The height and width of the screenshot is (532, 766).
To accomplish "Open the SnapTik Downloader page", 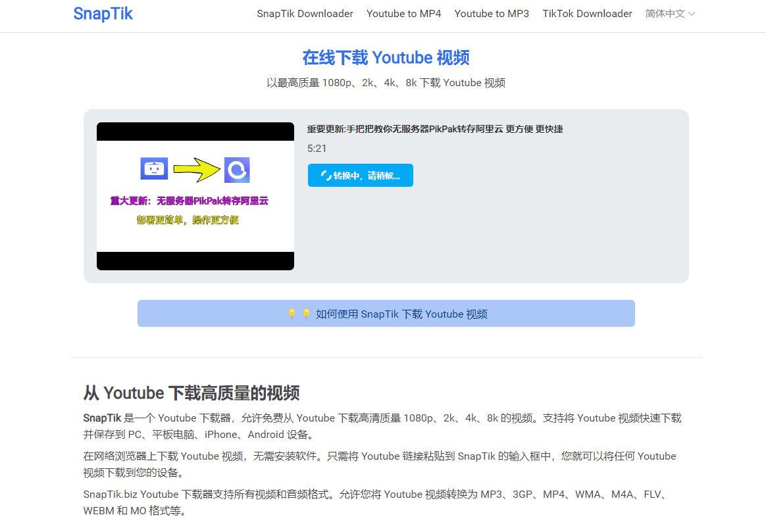I will coord(305,14).
